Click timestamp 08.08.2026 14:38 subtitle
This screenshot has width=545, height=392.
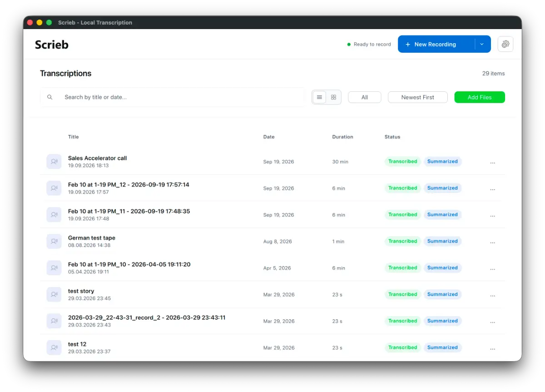(x=89, y=245)
